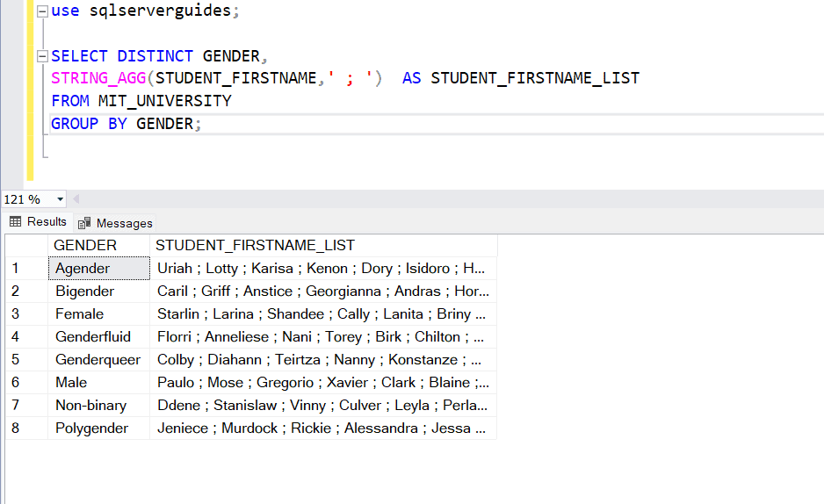Click the name list starting with Ddene
The image size is (824, 504).
[x=323, y=406]
